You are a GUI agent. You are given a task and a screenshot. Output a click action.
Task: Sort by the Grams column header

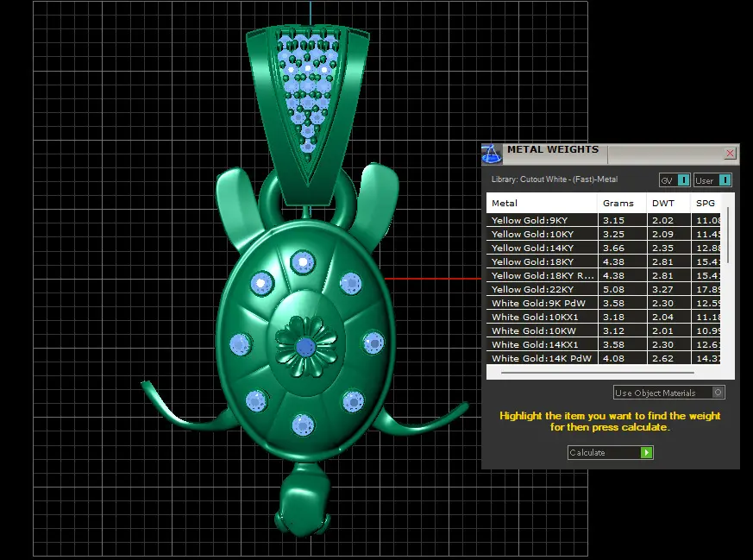pyautogui.click(x=622, y=203)
